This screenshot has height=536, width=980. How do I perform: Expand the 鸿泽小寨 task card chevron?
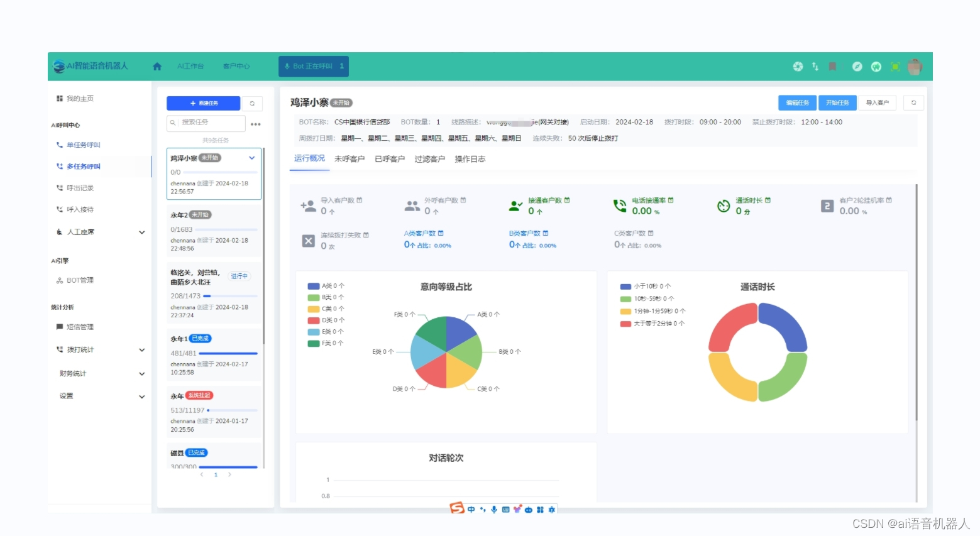252,158
